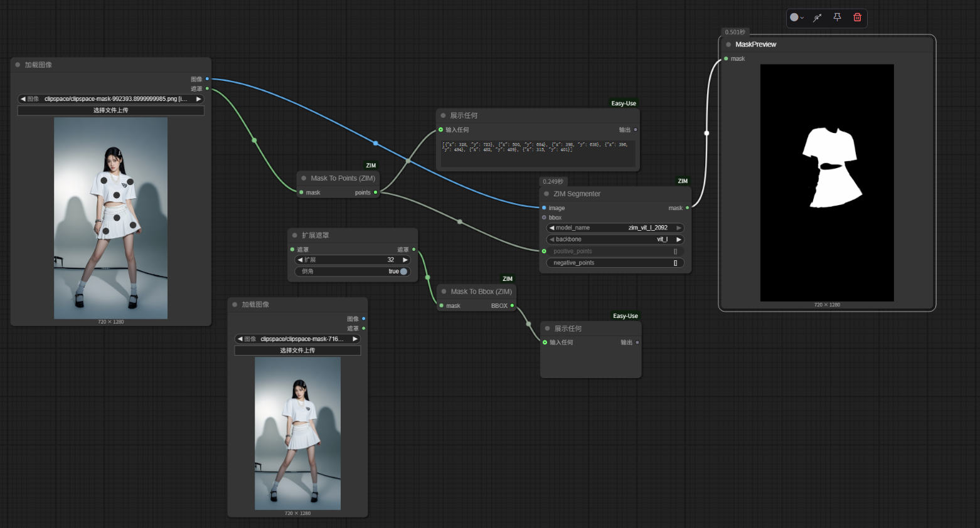Click the negative_points input field
The image size is (980, 528).
[x=615, y=263]
